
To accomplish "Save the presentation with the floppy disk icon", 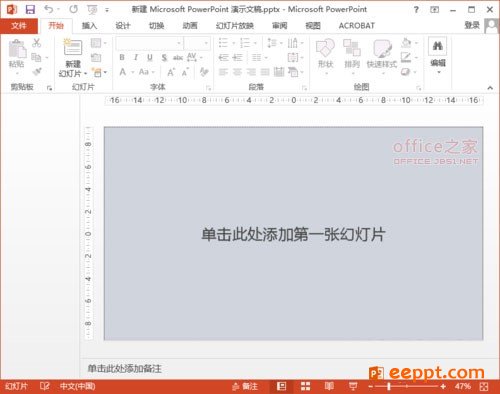I will pyautogui.click(x=30, y=9).
